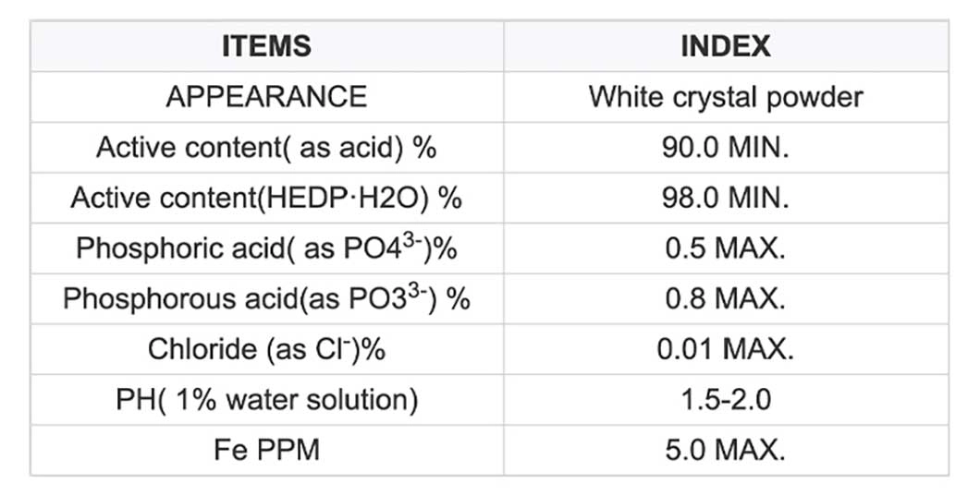
Task: Select the Phosphorous acid row label
Action: [x=266, y=299]
